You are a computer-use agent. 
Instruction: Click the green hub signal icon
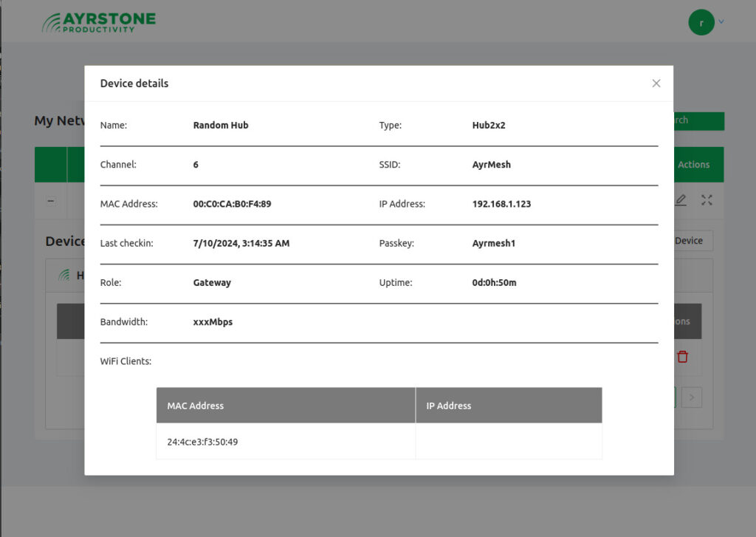tap(63, 276)
